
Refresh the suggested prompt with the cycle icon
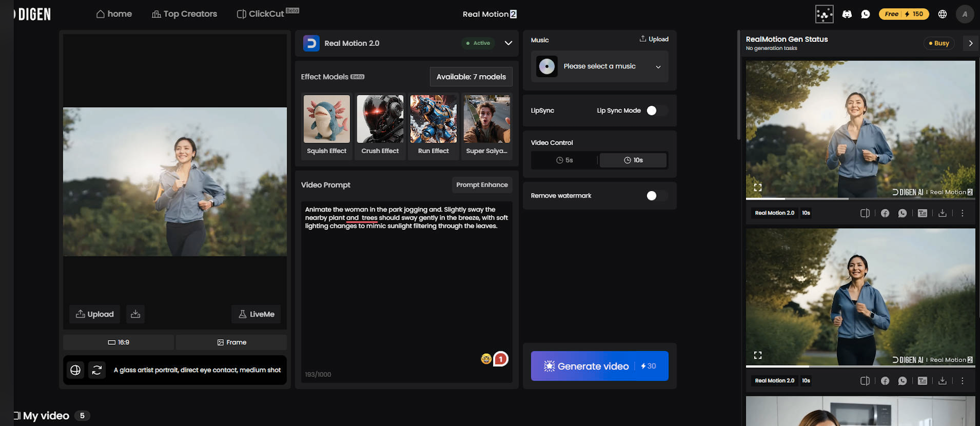coord(97,370)
